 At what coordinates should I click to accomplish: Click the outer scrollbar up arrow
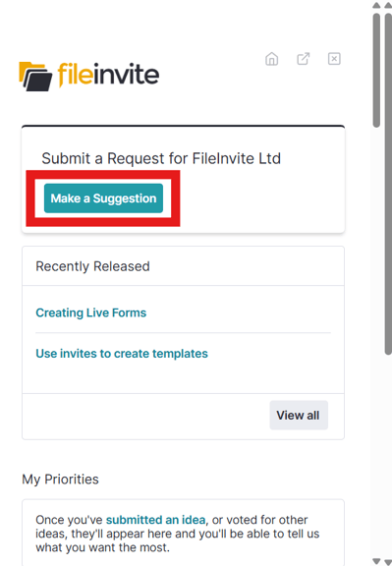pyautogui.click(x=388, y=5)
